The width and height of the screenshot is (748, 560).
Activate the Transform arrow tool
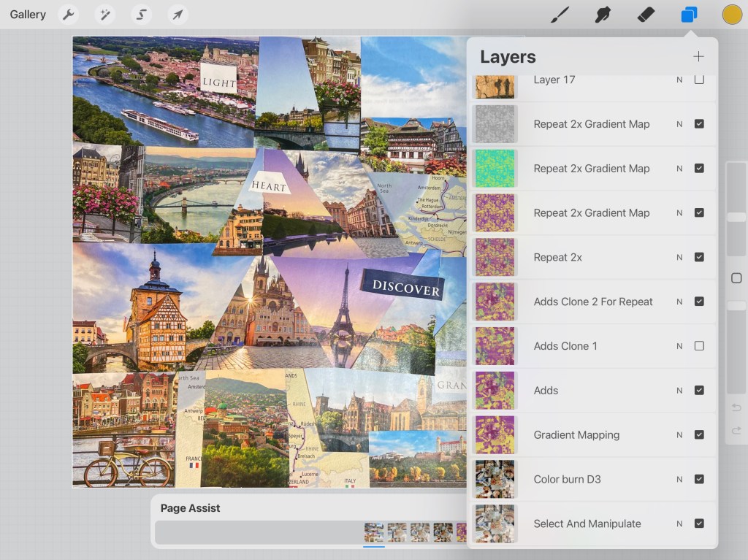click(177, 15)
